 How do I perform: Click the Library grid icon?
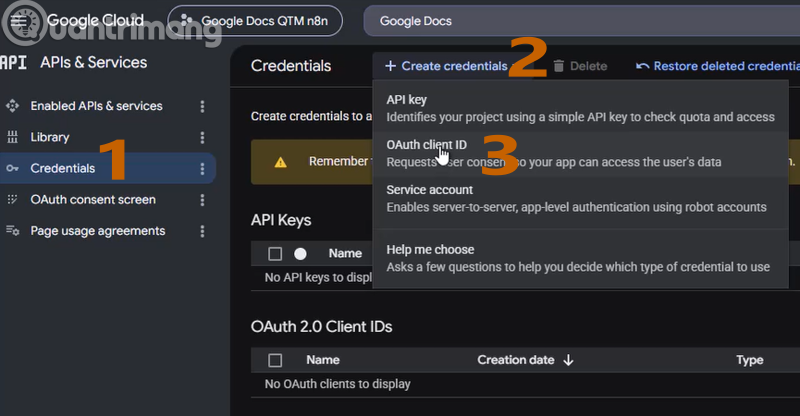pyautogui.click(x=12, y=137)
